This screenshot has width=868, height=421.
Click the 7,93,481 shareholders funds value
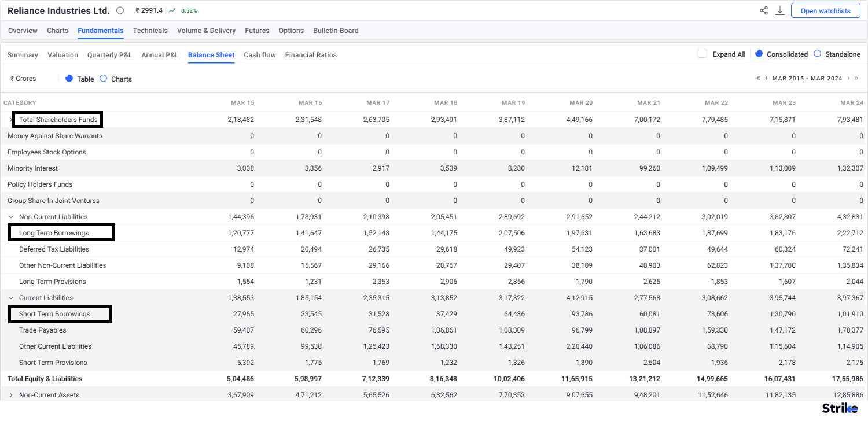849,120
